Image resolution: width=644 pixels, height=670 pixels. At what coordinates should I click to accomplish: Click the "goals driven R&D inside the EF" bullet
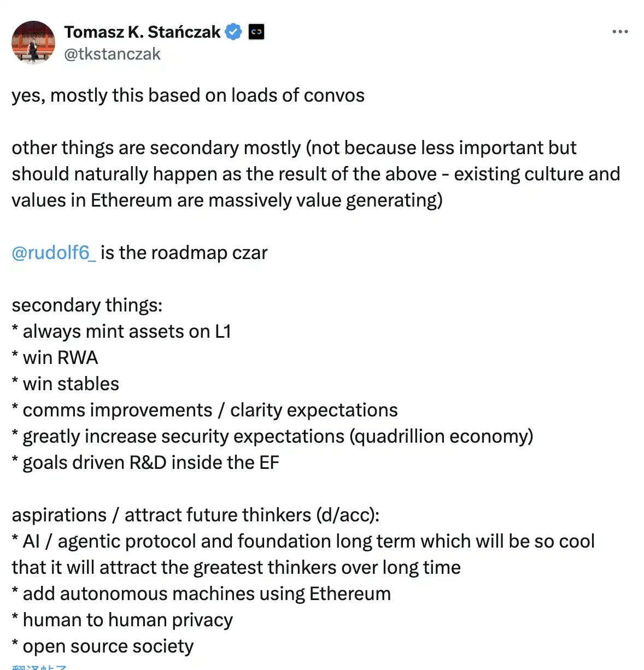coord(150,463)
